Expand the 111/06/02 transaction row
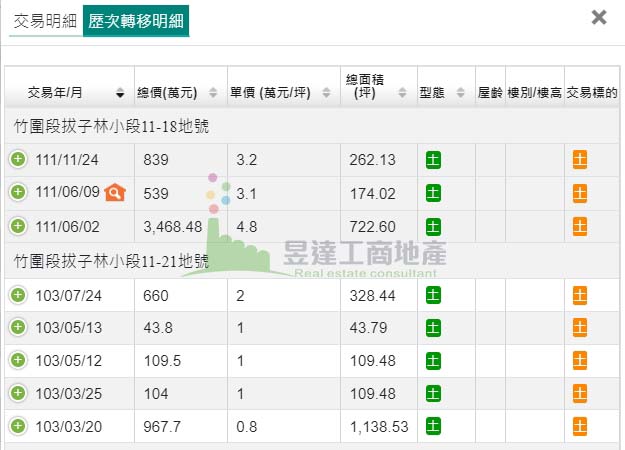Viewport: 625px width, 450px height. click(18, 226)
